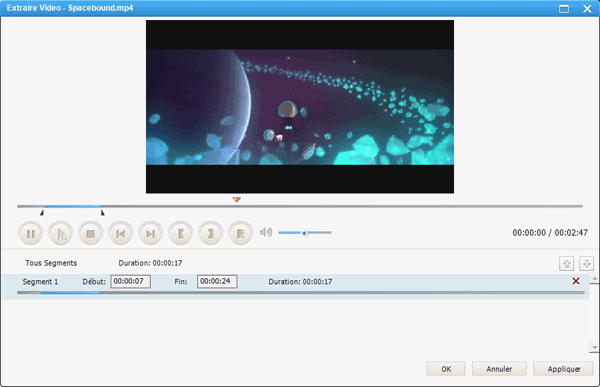This screenshot has width=600, height=387.
Task: Select the segment end trim marker
Action: (x=102, y=212)
